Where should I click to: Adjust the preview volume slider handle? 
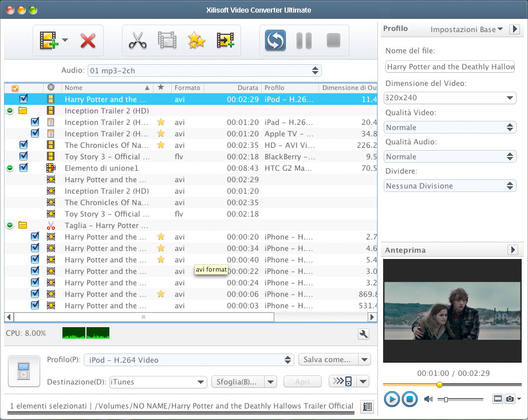pos(446,399)
